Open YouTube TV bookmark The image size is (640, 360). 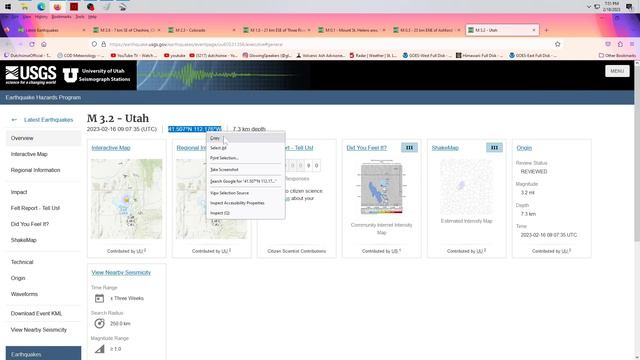click(134, 56)
